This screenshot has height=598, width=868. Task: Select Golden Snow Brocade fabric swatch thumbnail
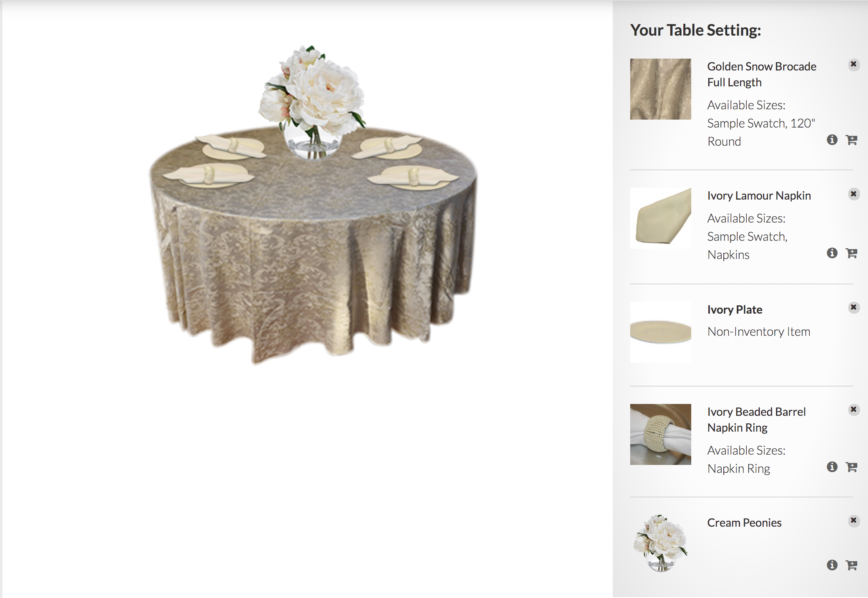[661, 89]
